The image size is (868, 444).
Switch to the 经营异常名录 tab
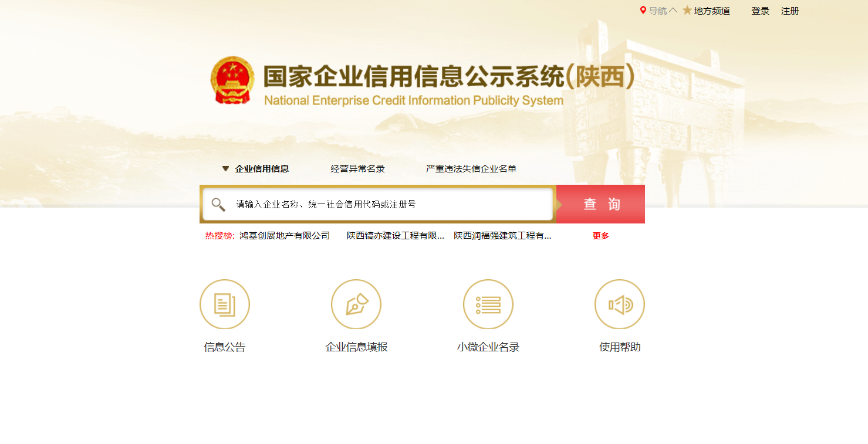point(357,169)
